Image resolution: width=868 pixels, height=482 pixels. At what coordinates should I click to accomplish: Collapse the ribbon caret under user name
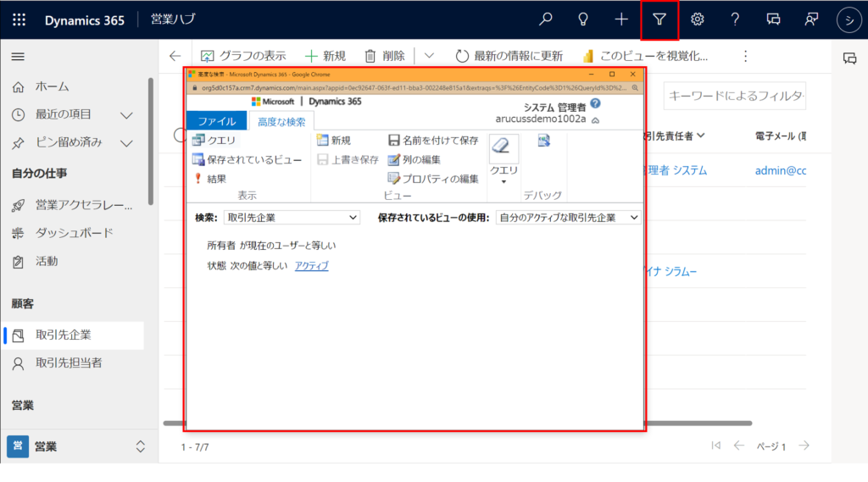(596, 120)
